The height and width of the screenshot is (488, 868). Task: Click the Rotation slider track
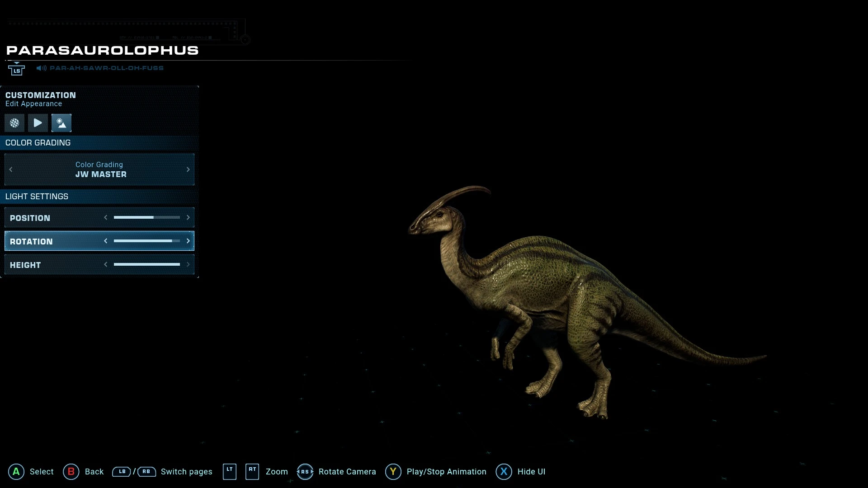click(146, 241)
